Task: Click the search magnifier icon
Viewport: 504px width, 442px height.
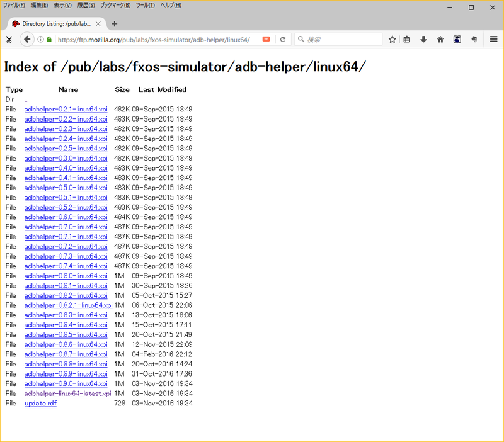Action: click(x=301, y=39)
